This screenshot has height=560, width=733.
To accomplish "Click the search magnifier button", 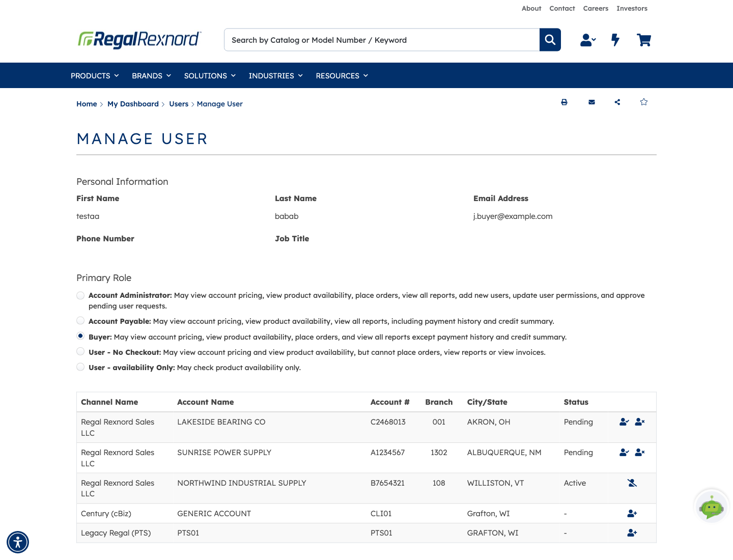I will (x=550, y=40).
